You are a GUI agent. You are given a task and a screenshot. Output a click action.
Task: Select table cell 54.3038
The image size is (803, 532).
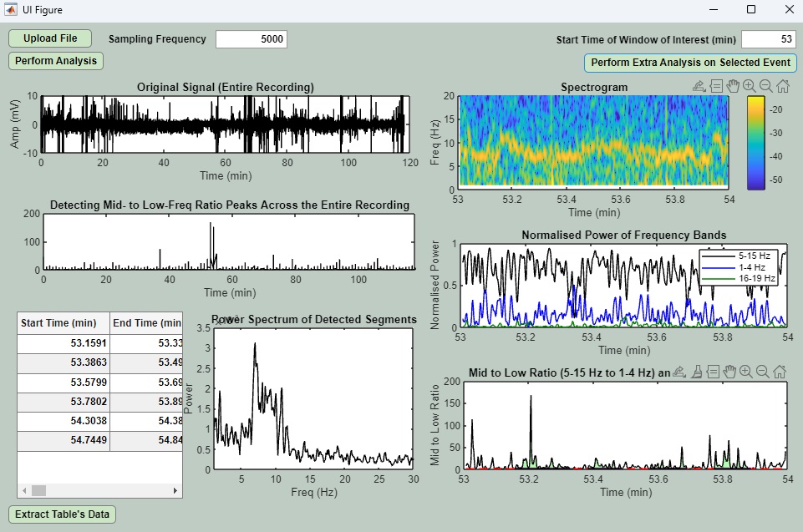pos(64,421)
